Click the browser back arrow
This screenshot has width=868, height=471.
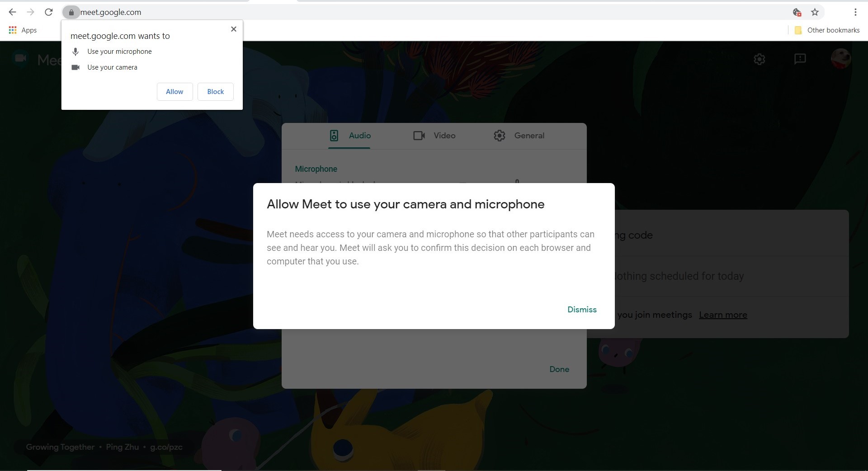pyautogui.click(x=13, y=12)
